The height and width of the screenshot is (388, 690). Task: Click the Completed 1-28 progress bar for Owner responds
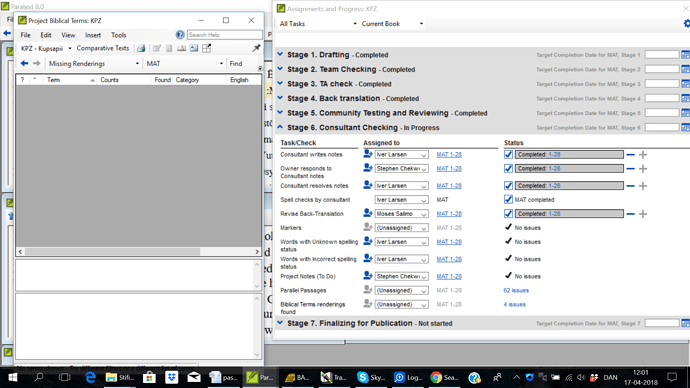pyautogui.click(x=569, y=168)
